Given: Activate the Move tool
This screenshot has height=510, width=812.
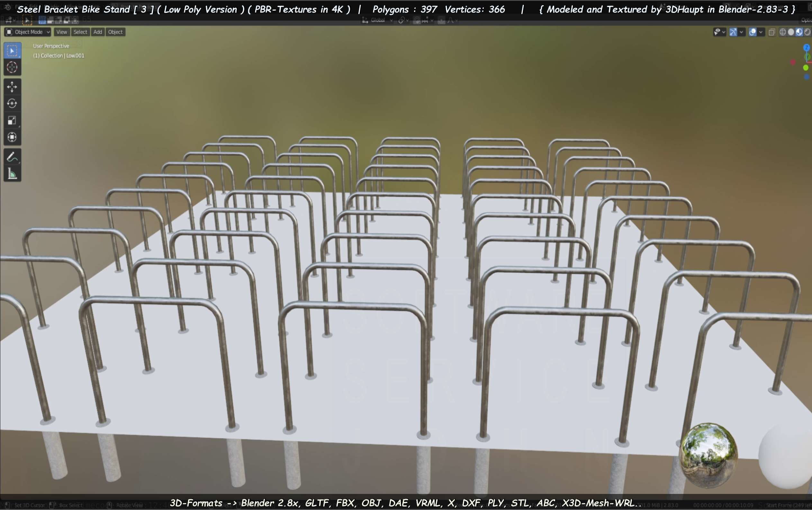Looking at the screenshot, I should 12,87.
